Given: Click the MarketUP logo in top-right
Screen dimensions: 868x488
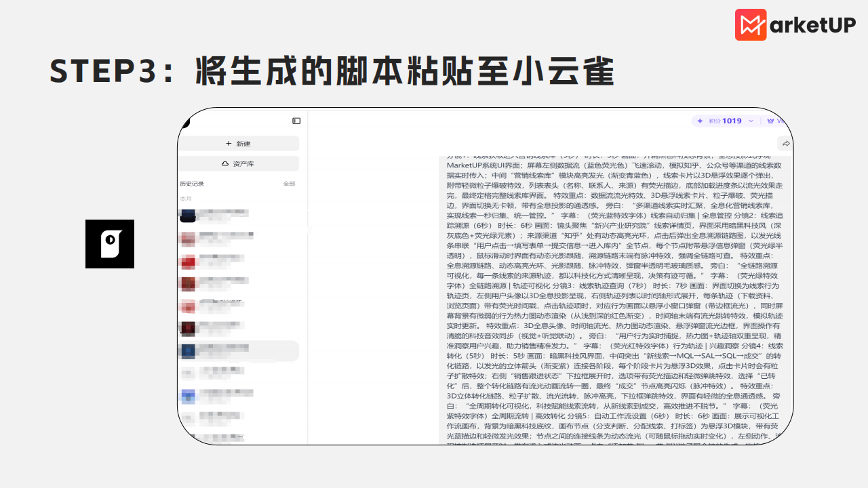Looking at the screenshot, I should pos(795,25).
